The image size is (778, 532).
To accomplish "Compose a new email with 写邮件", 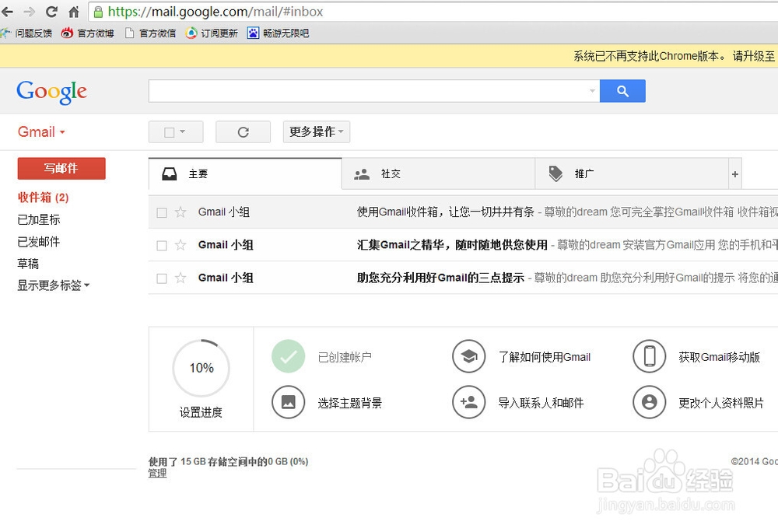I will click(61, 168).
